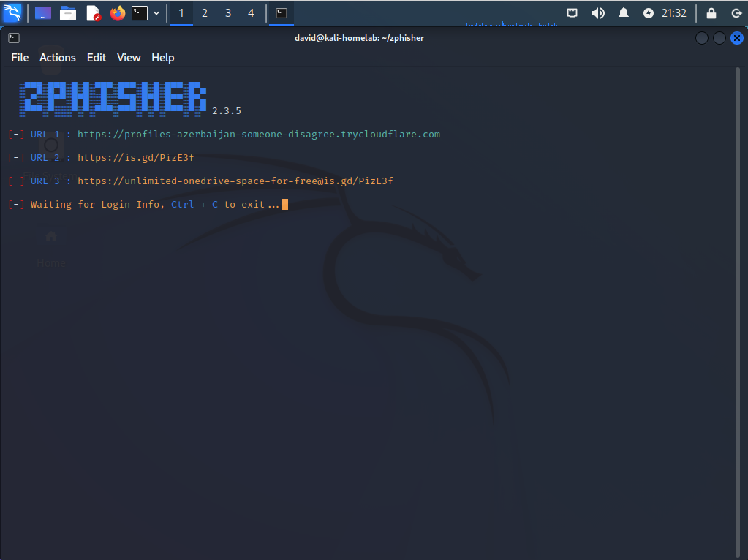
Task: Maximize the terminal window
Action: tap(719, 38)
